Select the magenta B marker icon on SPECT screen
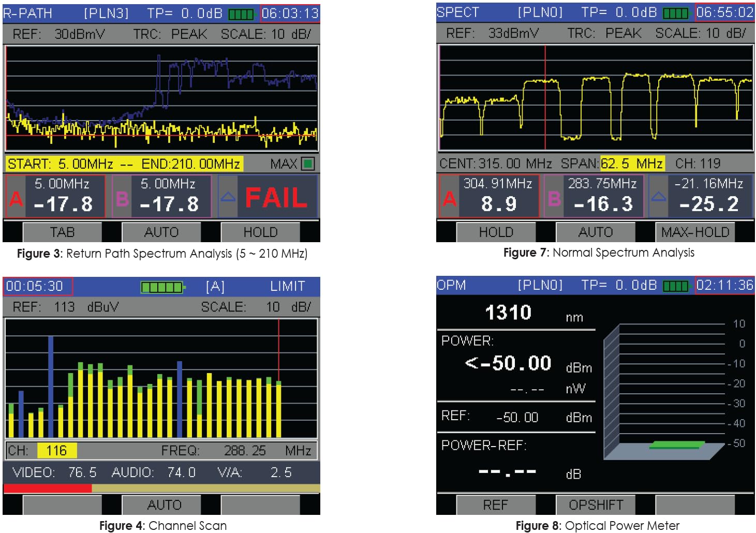Screen dimensions: 756x533 pyautogui.click(x=554, y=198)
